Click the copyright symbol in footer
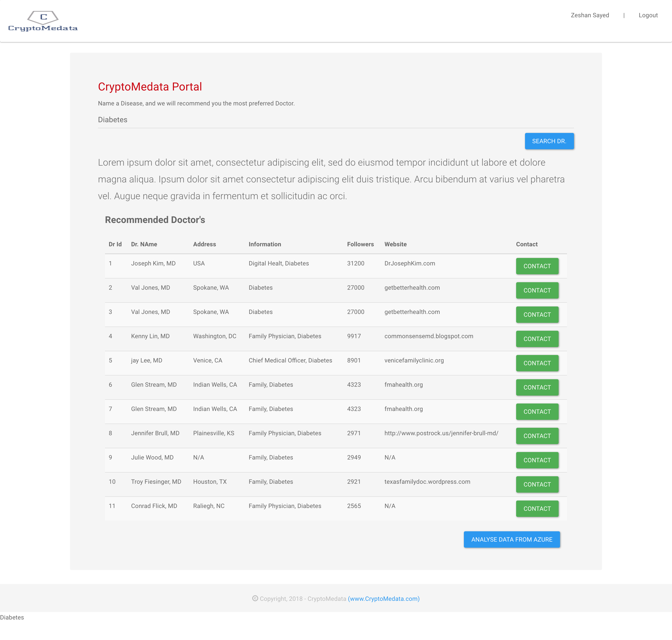The width and height of the screenshot is (672, 640). 255,598
